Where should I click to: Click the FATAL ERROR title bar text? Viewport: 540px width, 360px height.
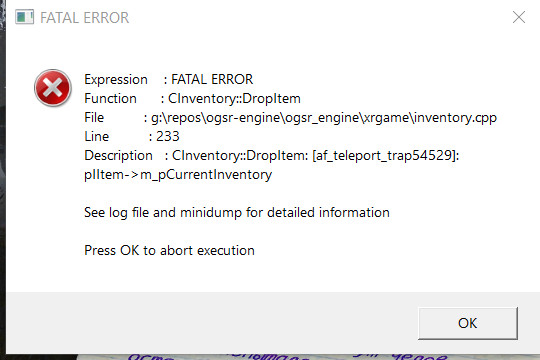click(x=85, y=18)
